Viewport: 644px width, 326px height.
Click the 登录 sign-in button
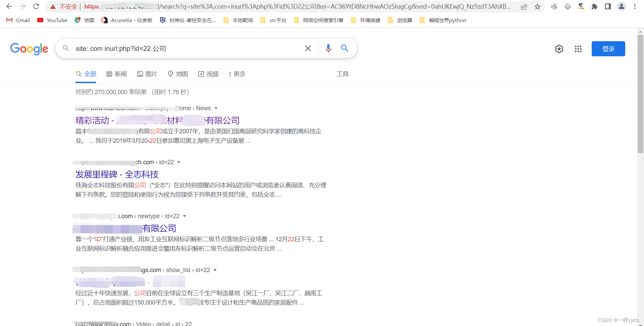[x=608, y=49]
